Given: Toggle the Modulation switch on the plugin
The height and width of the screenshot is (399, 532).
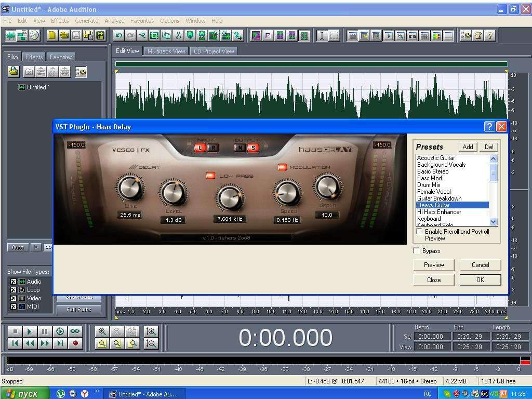Looking at the screenshot, I should point(282,167).
